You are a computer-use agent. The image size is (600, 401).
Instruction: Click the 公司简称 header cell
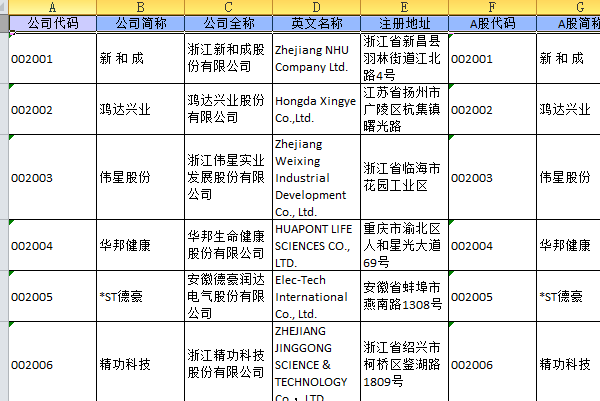point(140,23)
